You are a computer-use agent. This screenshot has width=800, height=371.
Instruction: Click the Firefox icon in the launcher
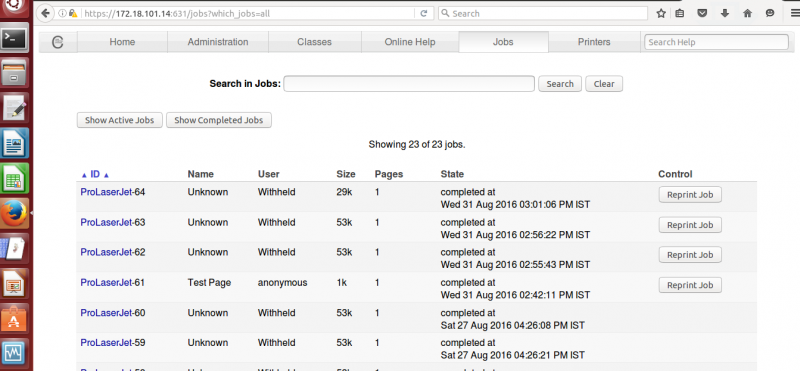(x=14, y=213)
